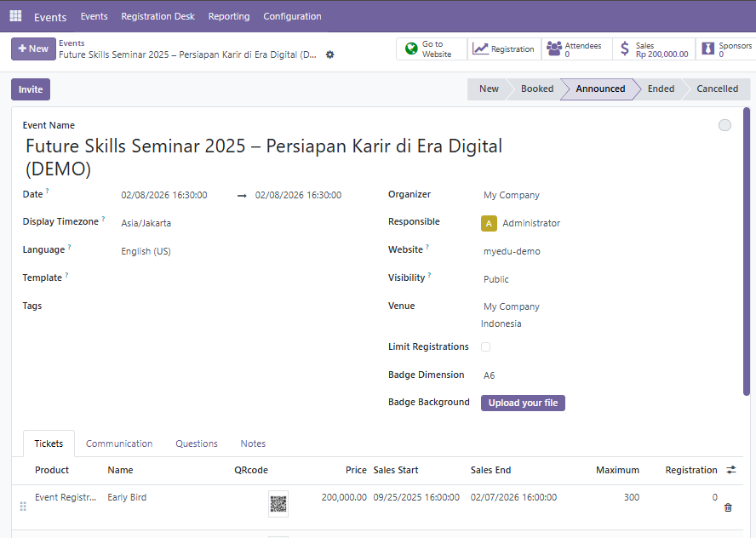Switch to the Communication tab
Screen dimensions: 756x538
[119, 444]
